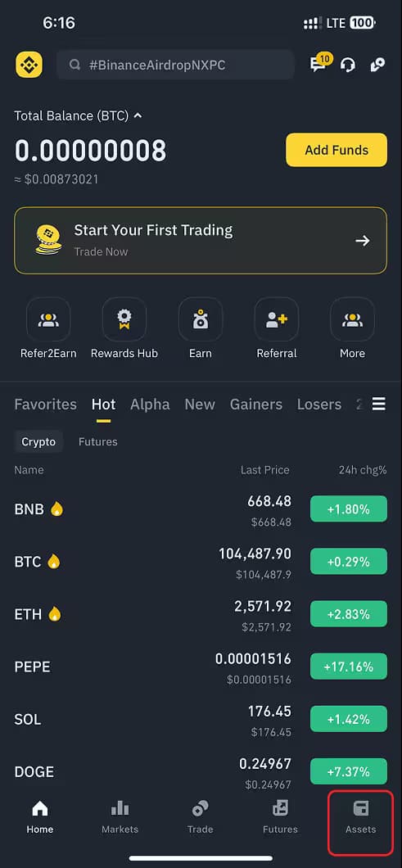Viewport: 402px width, 868px height.
Task: Tap the Add Funds button
Action: (337, 150)
